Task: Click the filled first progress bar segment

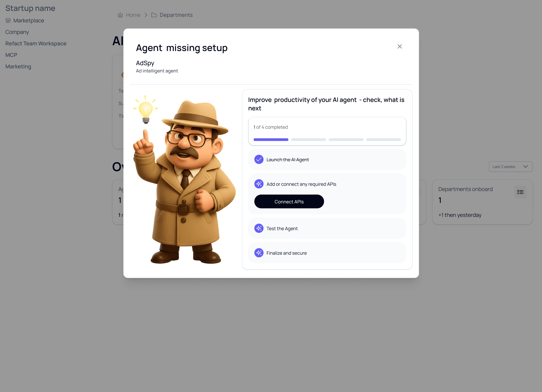Action: pos(271,140)
